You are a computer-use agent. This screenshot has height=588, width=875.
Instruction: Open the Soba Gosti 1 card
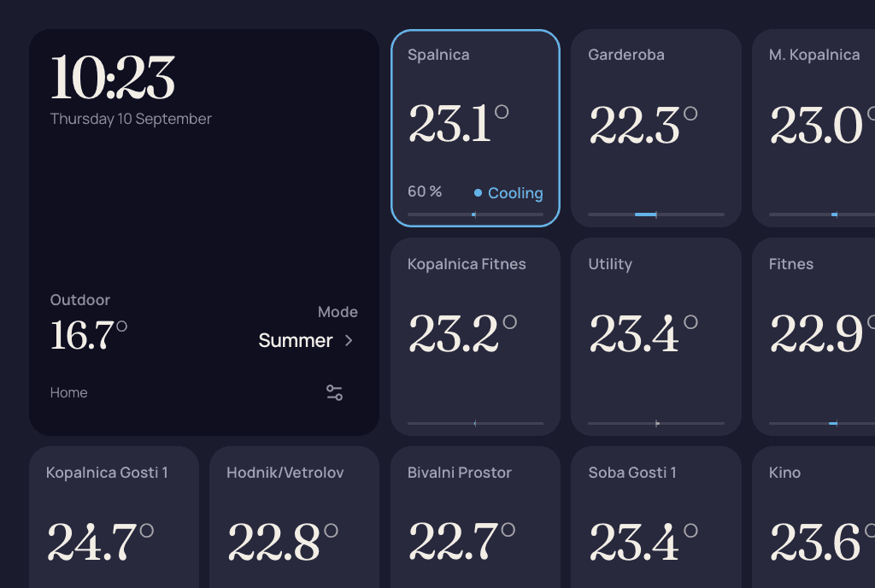click(656, 517)
